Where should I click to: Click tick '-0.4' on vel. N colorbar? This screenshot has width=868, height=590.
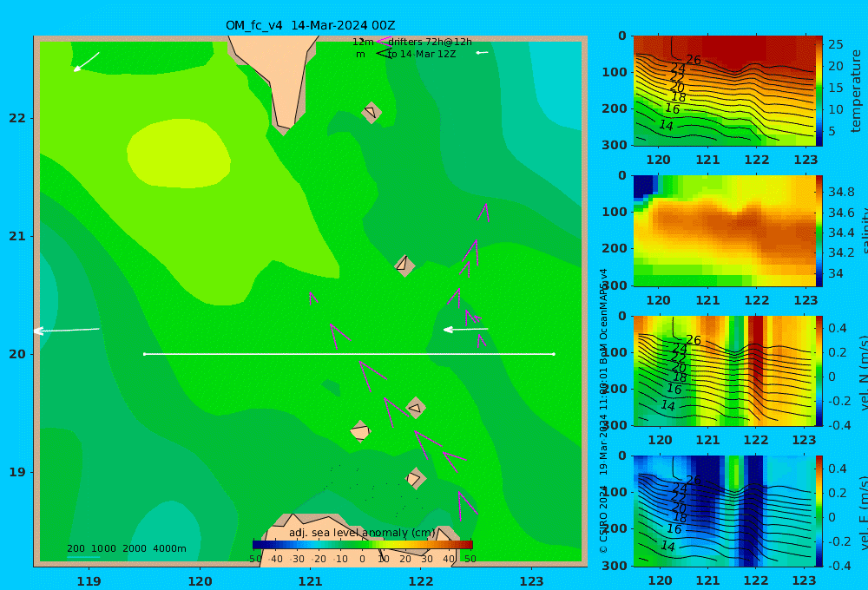[839, 425]
